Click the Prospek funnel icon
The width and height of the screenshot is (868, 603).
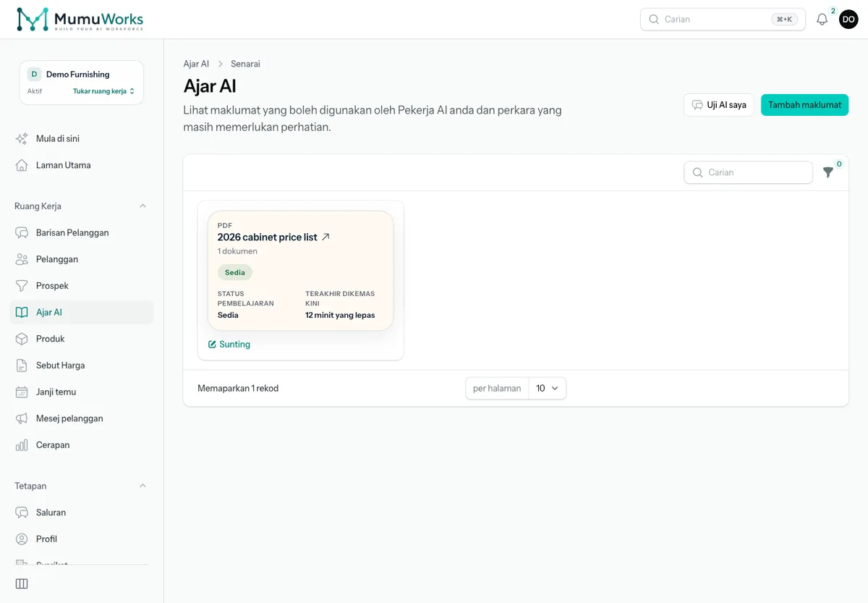click(x=22, y=286)
